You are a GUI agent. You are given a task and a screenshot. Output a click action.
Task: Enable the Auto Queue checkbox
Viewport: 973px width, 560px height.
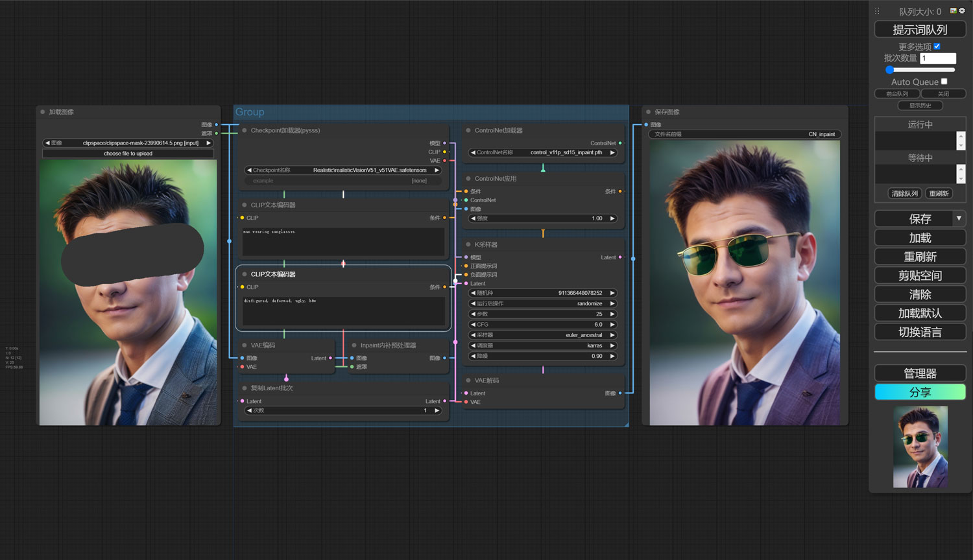(944, 81)
